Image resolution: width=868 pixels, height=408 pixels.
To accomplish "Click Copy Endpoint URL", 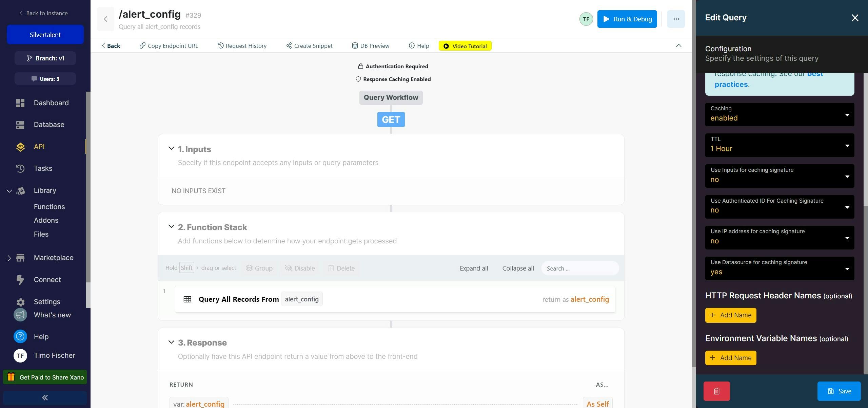I will tap(169, 46).
